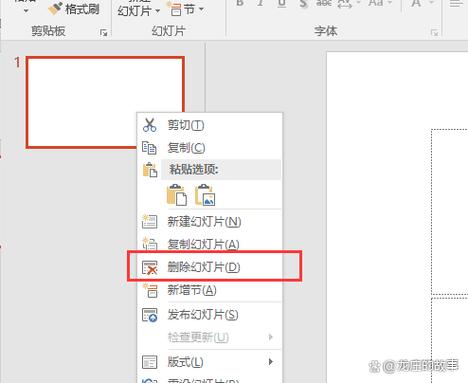Click the publish slides icon
The image size is (468, 383).
click(x=150, y=315)
